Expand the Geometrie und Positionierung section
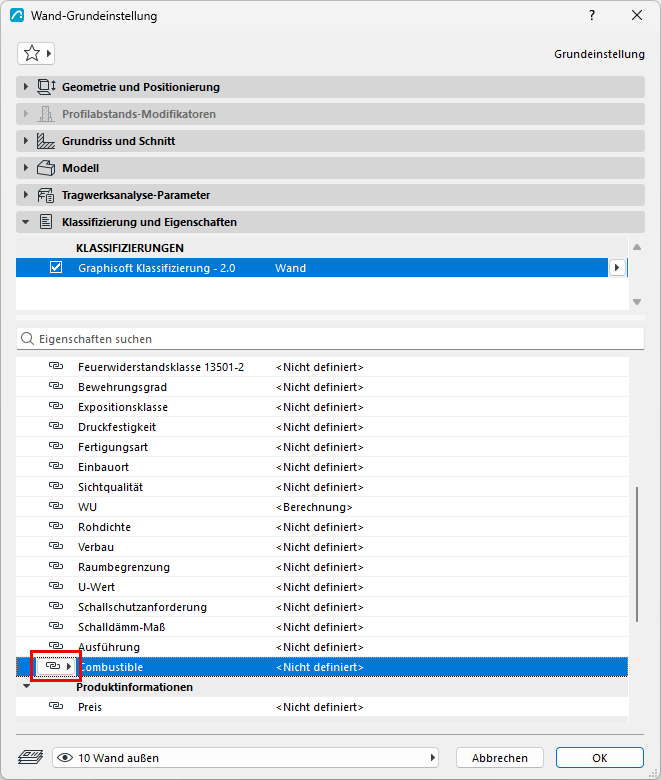The image size is (661, 780). pos(26,87)
